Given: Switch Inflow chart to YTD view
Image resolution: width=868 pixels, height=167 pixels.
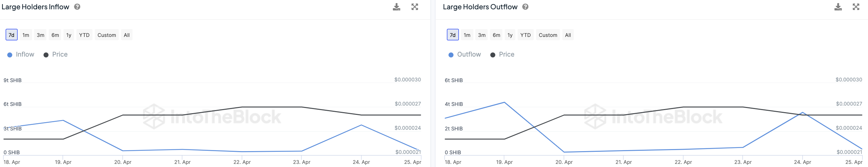Looking at the screenshot, I should tap(84, 35).
